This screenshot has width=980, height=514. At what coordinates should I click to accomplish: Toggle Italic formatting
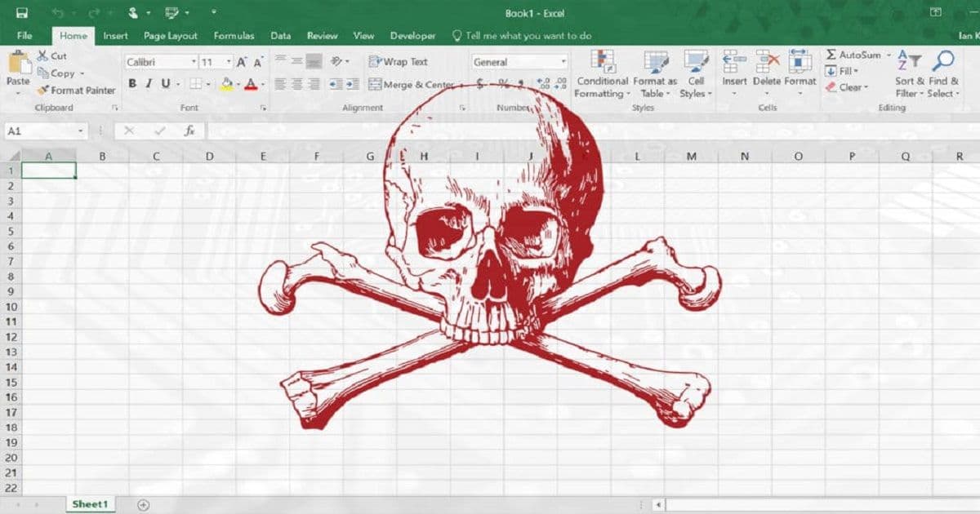149,84
